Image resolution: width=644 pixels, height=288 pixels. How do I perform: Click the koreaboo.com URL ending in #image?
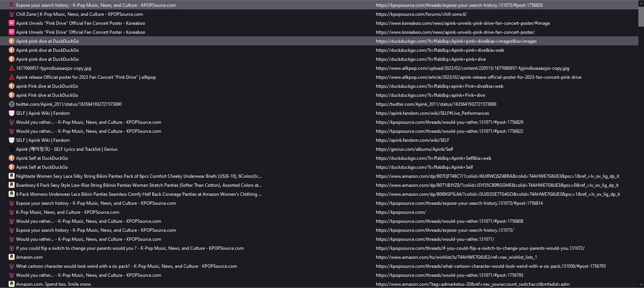tap(463, 23)
